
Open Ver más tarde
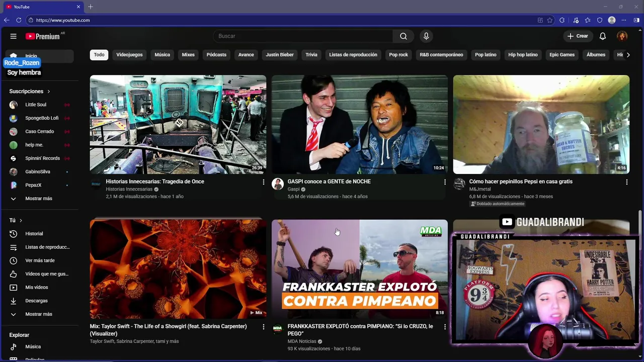tap(40, 260)
